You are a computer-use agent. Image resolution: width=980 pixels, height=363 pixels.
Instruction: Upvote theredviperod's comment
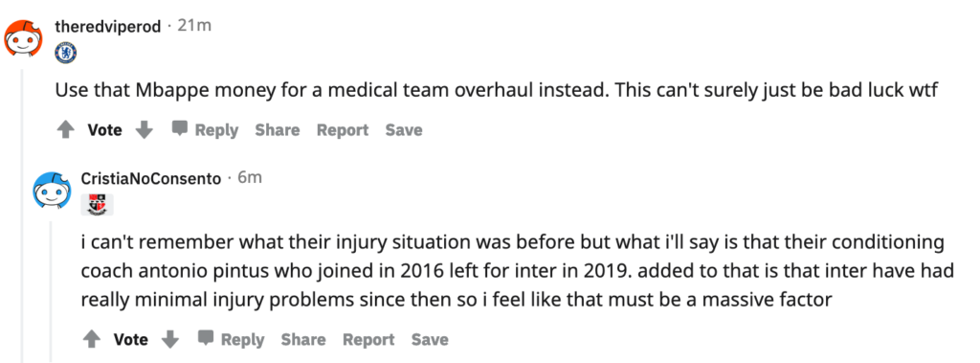point(66,130)
